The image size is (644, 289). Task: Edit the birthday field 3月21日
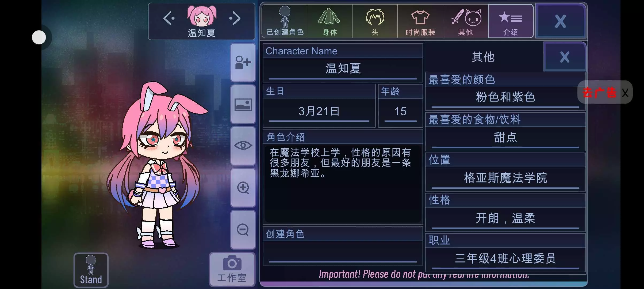point(319,112)
